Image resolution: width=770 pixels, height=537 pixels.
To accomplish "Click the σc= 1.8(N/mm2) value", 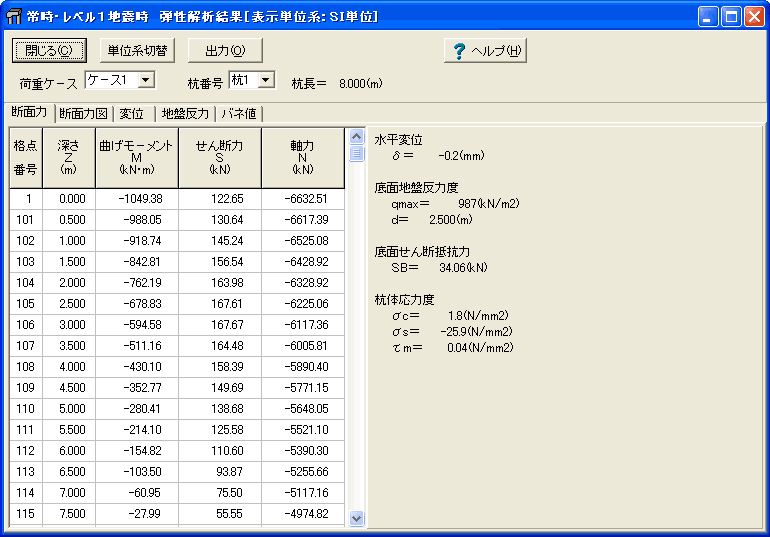I will [478, 316].
